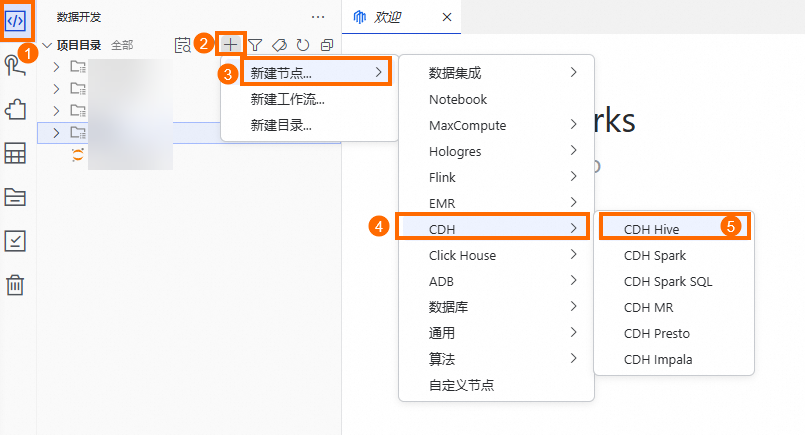Open the EMR submenu
805x435 pixels.
(x=496, y=203)
